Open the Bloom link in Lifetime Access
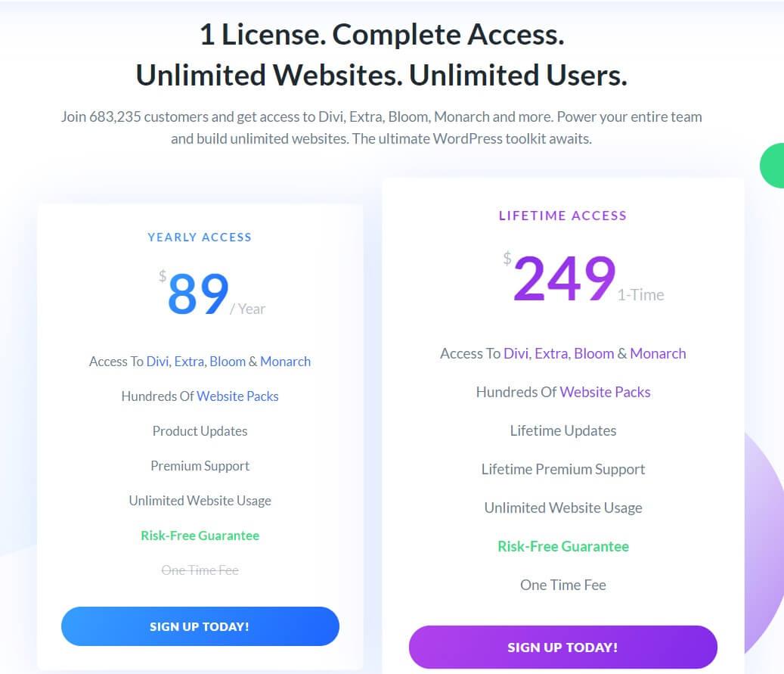This screenshot has width=784, height=674. (x=594, y=353)
